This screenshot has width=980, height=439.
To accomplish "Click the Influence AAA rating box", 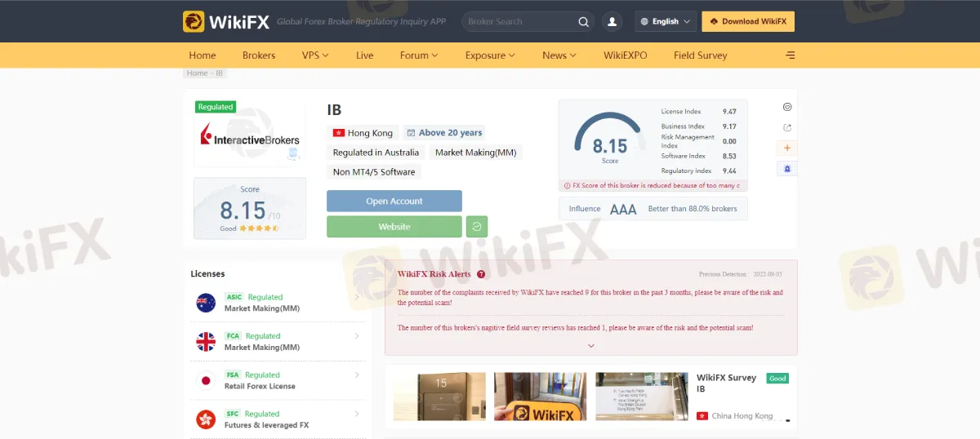I will click(x=653, y=209).
